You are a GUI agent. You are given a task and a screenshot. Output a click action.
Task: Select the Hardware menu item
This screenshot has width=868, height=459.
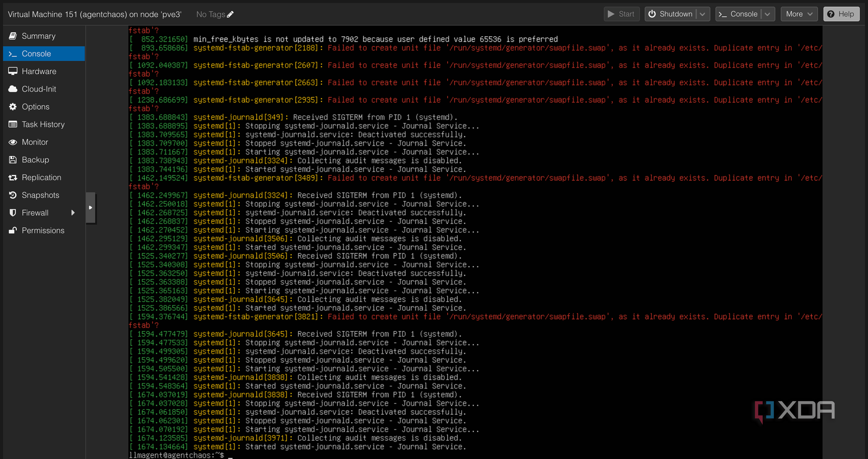pyautogui.click(x=44, y=72)
